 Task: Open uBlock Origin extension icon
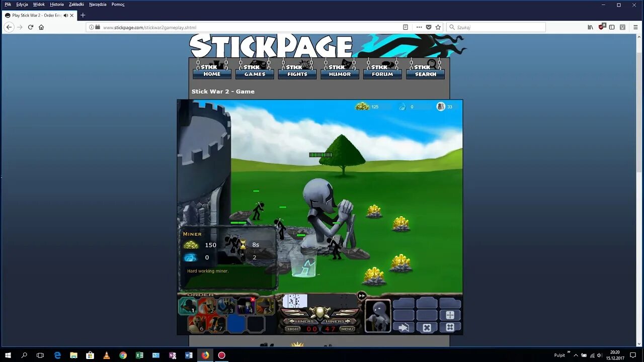tap(602, 27)
